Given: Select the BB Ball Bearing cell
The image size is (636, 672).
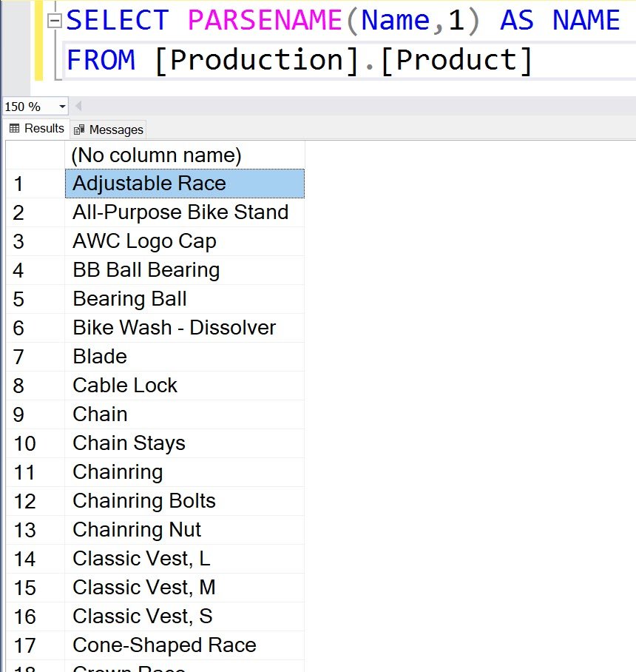Looking at the screenshot, I should pyautogui.click(x=185, y=270).
